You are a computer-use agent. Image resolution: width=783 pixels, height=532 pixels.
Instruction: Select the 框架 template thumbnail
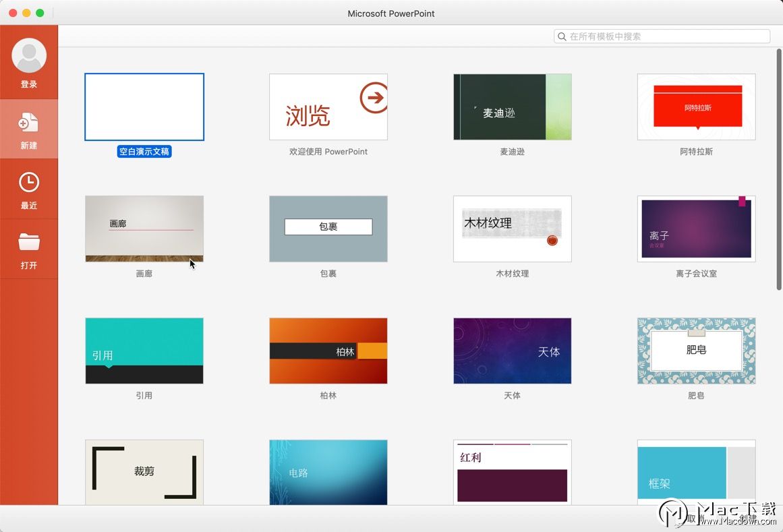point(697,472)
